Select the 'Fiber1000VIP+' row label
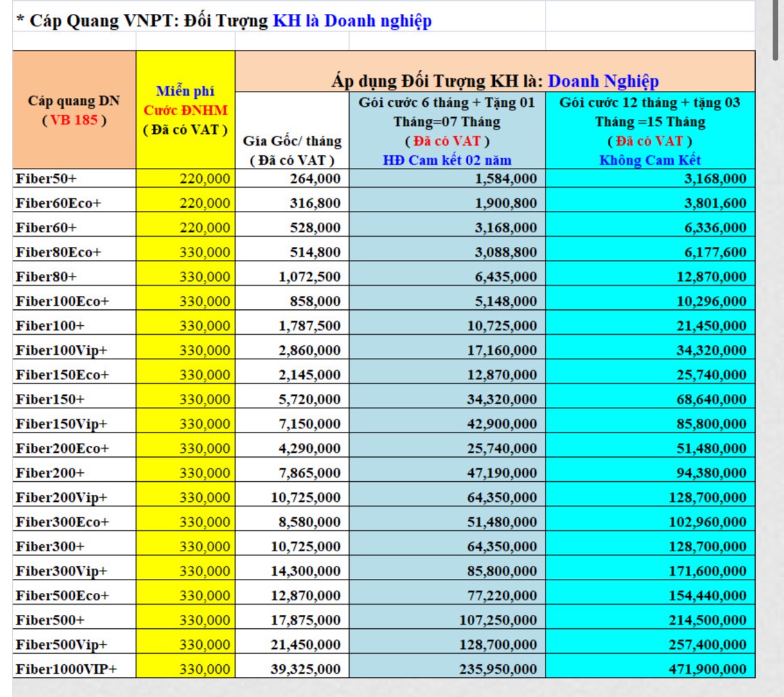Image resolution: width=784 pixels, height=697 pixels. [x=66, y=669]
